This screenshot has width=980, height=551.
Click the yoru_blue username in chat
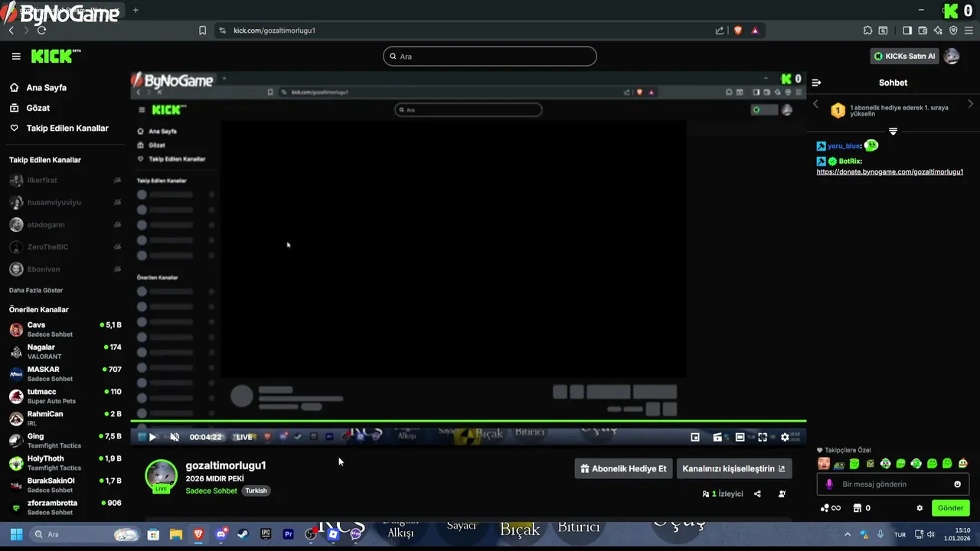tap(844, 145)
